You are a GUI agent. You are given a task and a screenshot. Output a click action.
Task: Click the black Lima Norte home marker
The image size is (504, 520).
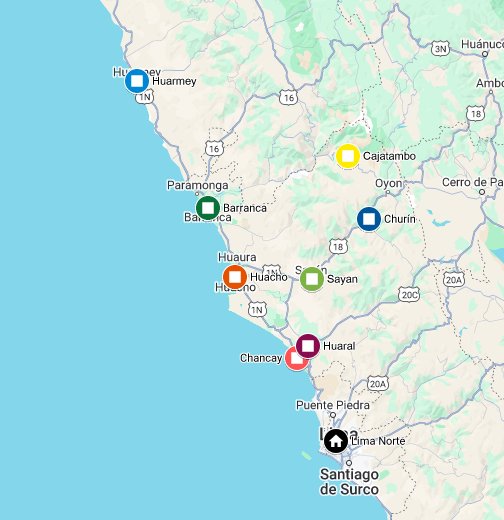click(336, 441)
